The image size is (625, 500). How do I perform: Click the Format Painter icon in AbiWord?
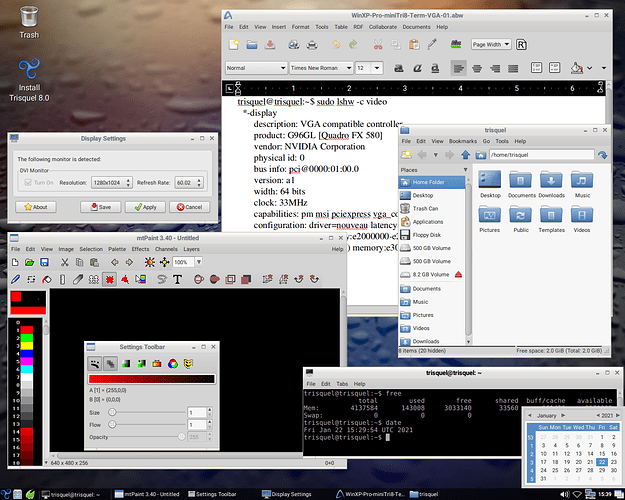pos(432,44)
